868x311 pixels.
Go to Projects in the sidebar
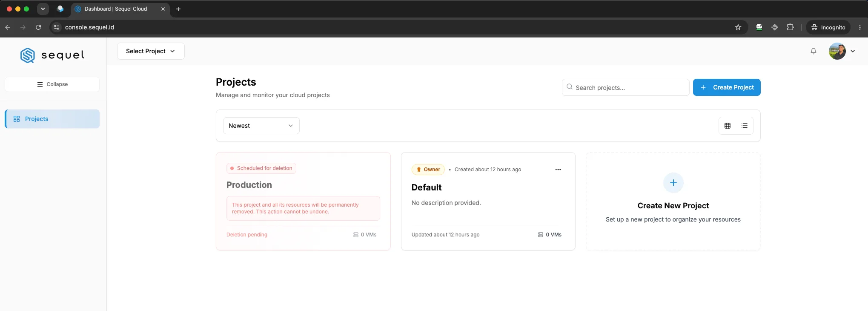(x=52, y=119)
